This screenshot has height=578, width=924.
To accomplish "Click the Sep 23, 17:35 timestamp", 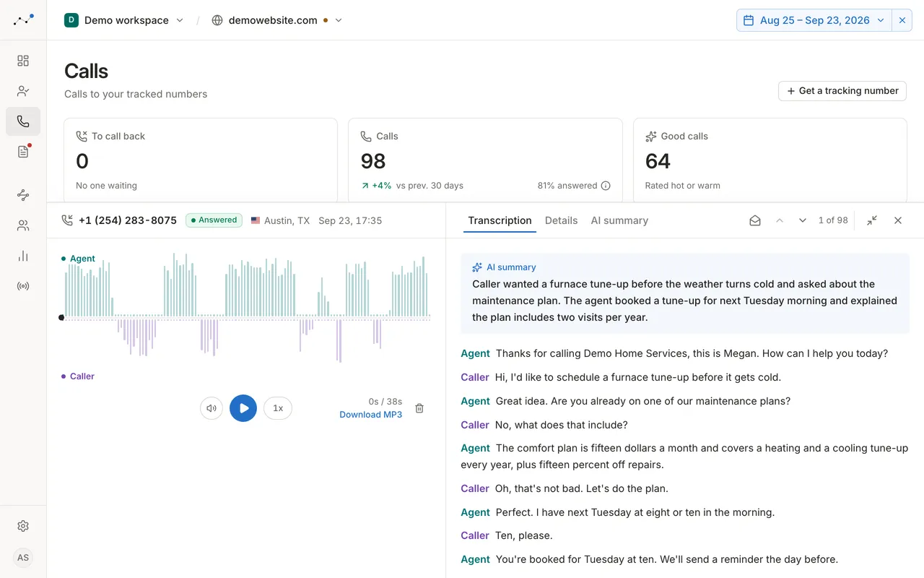I will click(350, 220).
